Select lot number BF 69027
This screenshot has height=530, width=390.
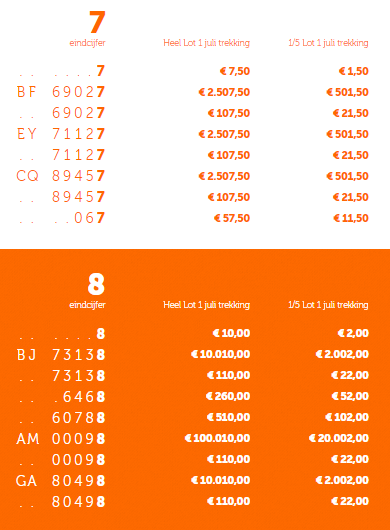point(61,92)
